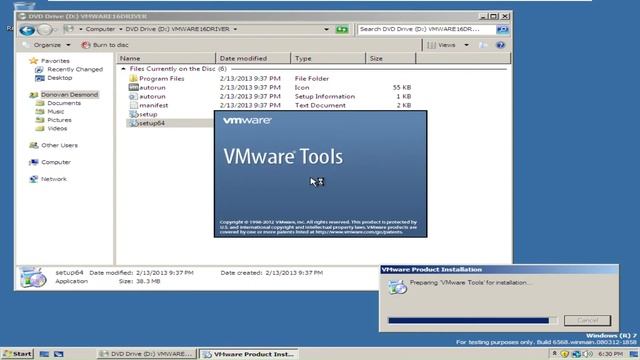Image resolution: width=640 pixels, height=360 pixels.
Task: Expand breadcrumb arrow after DVD Drive path
Action: coord(235,29)
